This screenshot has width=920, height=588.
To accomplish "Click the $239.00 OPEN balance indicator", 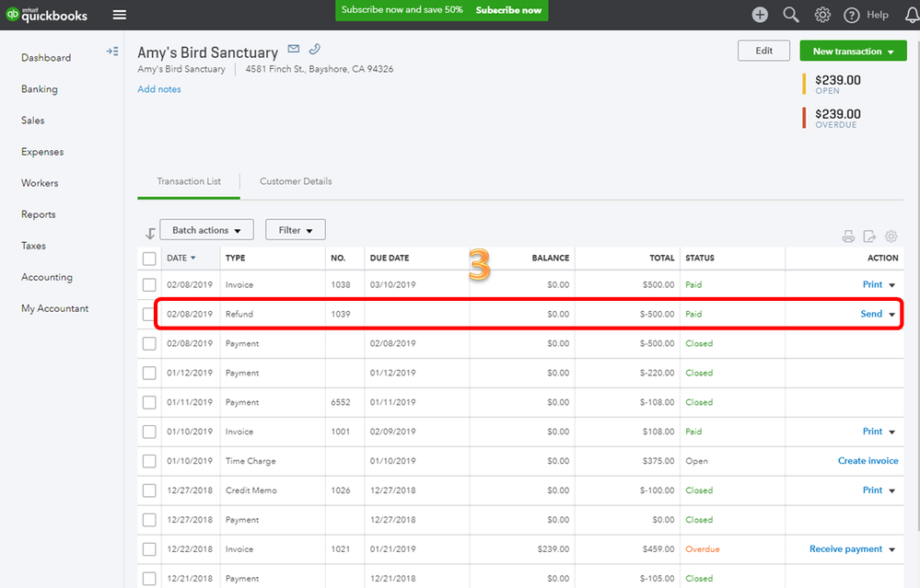I will 832,84.
